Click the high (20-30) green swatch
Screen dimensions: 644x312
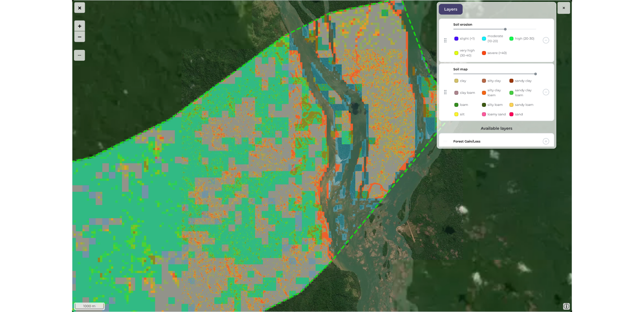[x=511, y=39]
